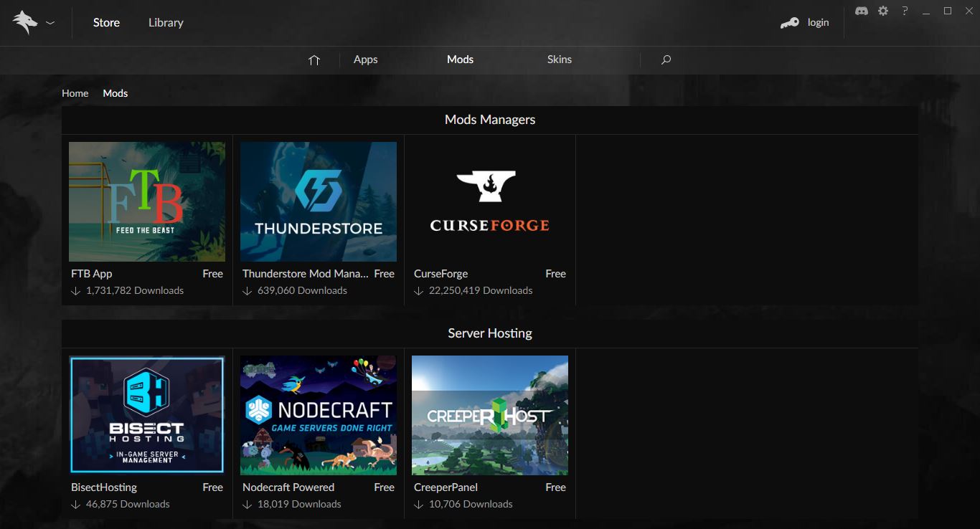
Task: Click the login link
Action: coord(818,22)
